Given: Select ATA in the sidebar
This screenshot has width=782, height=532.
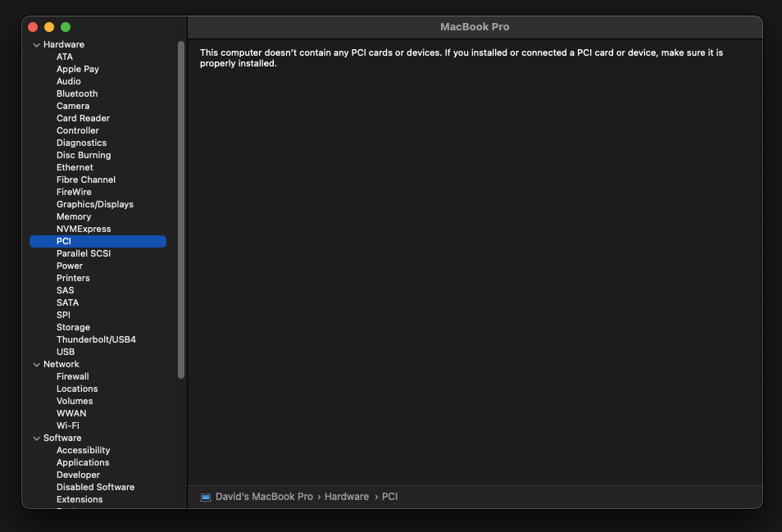Looking at the screenshot, I should click(64, 57).
